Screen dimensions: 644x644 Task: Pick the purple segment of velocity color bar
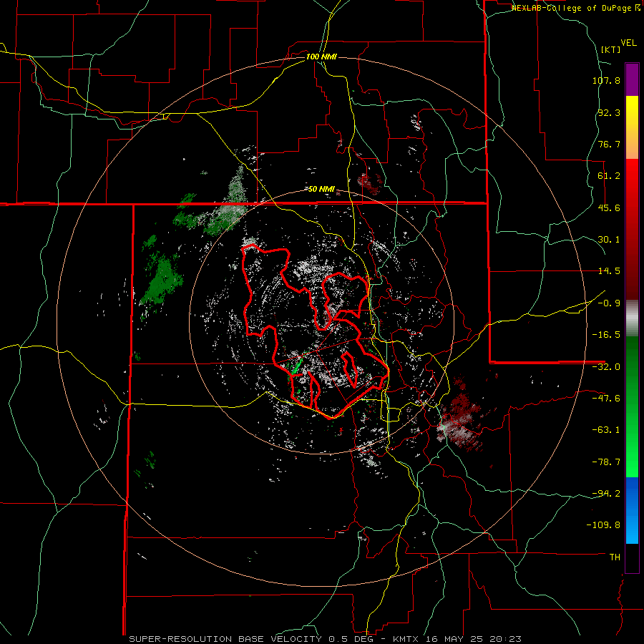click(x=632, y=79)
